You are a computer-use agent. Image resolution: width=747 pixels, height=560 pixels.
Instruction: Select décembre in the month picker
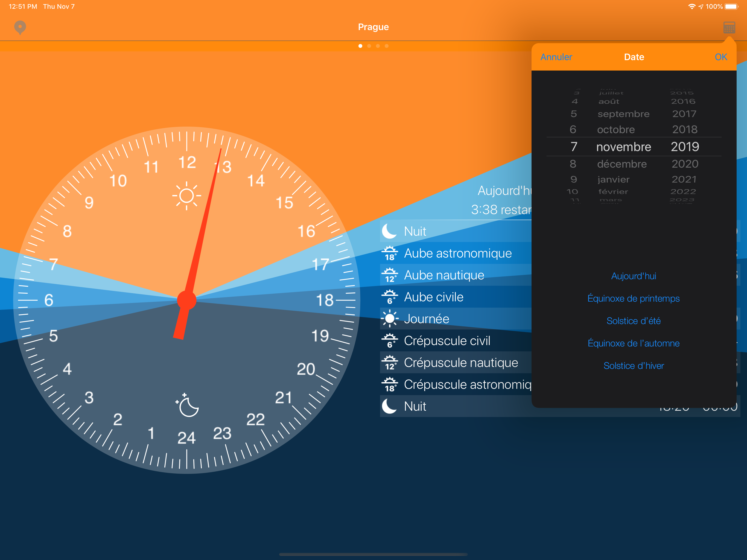(622, 164)
